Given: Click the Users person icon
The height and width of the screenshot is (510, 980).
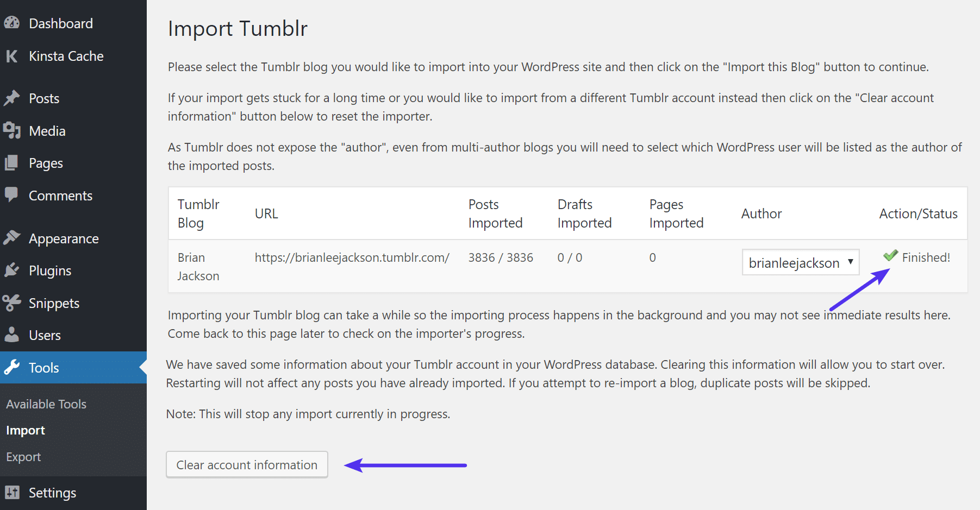Looking at the screenshot, I should [x=12, y=335].
